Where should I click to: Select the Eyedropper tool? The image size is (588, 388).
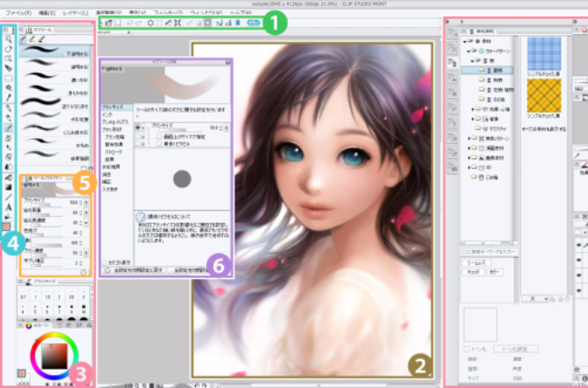click(8, 98)
